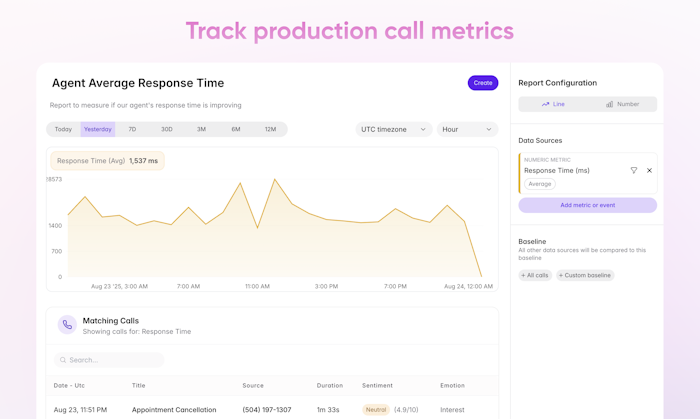Click the Search input in Matching Calls
The width and height of the screenshot is (700, 419).
pos(109,360)
